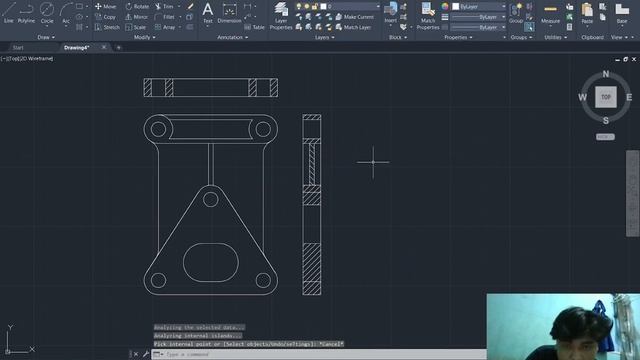Viewport: 640px width, 360px height.
Task: Click Match Properties tool
Action: pos(428,16)
